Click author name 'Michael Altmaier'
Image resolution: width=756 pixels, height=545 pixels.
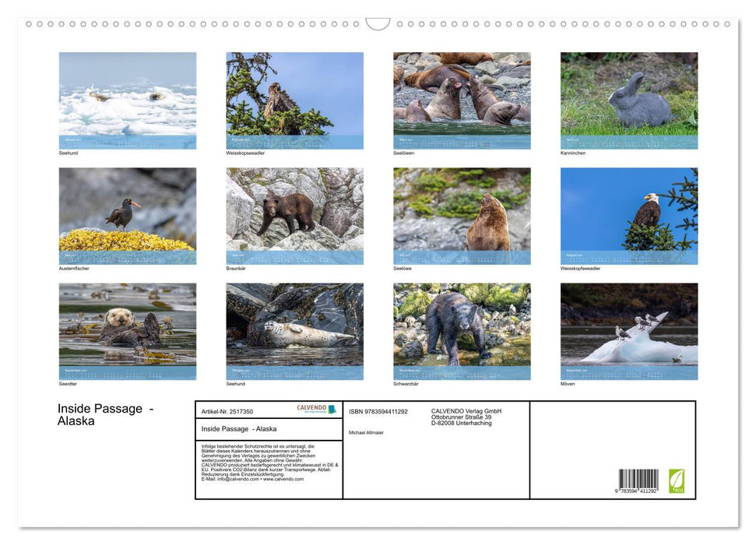[366, 433]
